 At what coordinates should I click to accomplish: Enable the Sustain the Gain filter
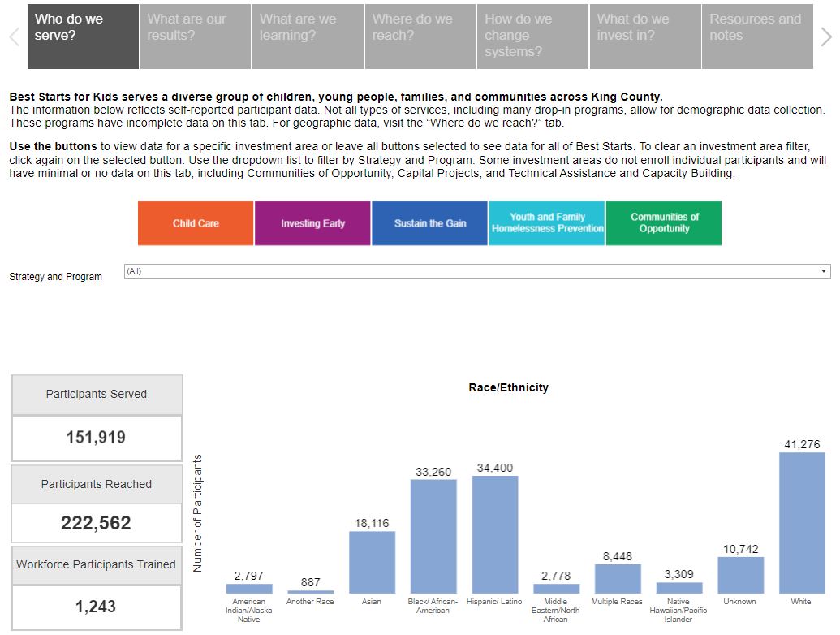point(429,224)
